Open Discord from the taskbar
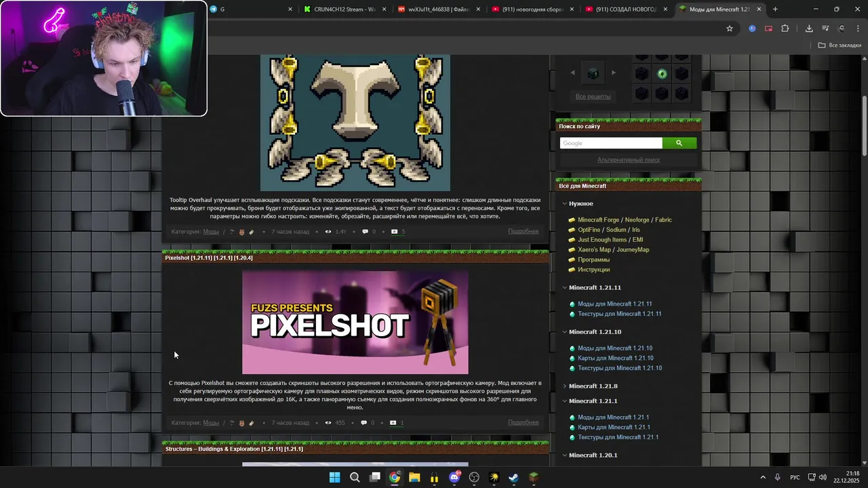 tap(454, 477)
